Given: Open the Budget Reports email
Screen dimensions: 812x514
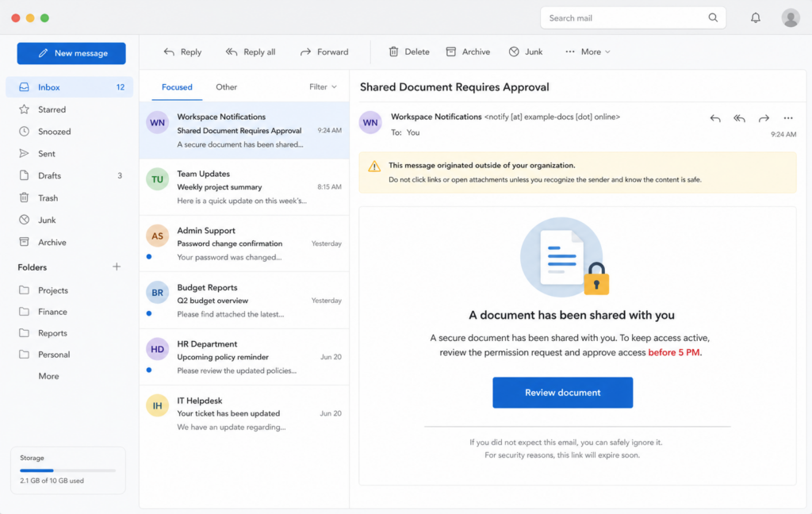Looking at the screenshot, I should (x=244, y=301).
